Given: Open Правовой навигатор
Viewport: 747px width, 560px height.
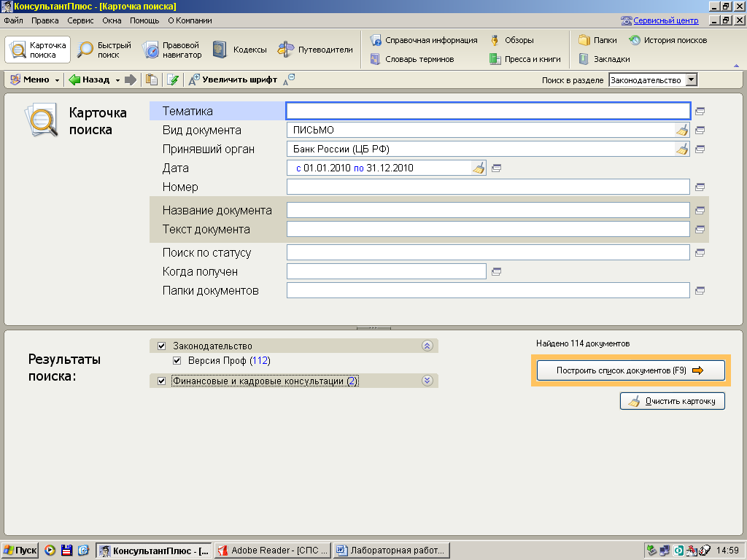Looking at the screenshot, I should coord(172,50).
